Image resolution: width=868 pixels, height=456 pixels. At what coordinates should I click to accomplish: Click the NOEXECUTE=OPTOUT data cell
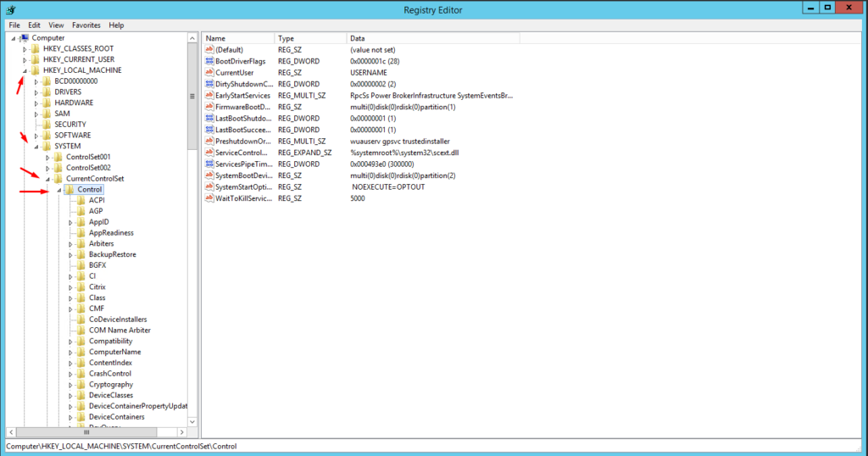[388, 187]
